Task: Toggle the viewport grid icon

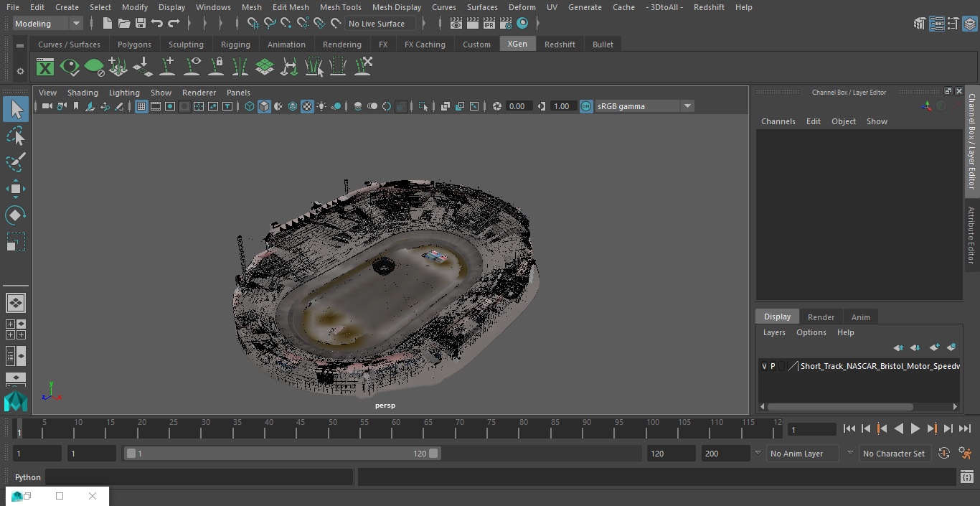Action: (x=141, y=106)
